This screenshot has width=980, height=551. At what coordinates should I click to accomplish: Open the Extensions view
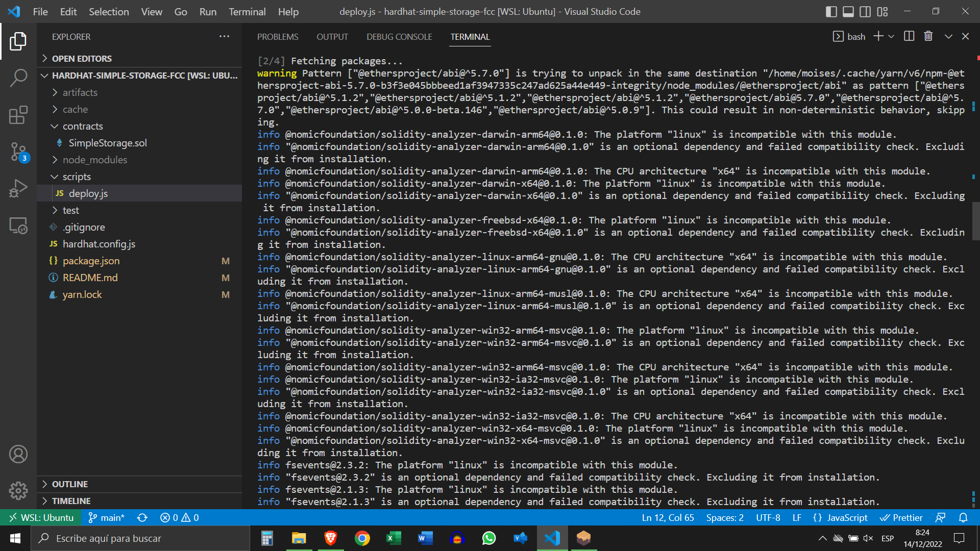pyautogui.click(x=18, y=115)
